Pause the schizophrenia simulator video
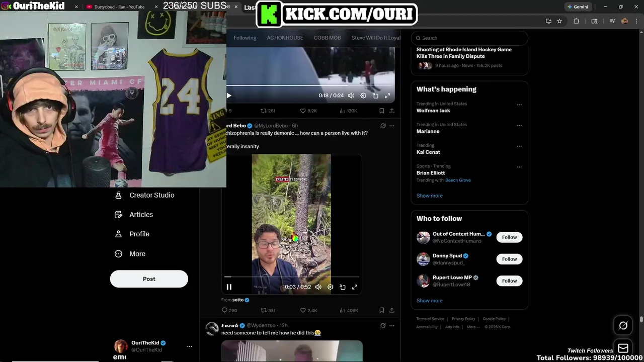This screenshot has height=362, width=644. click(x=229, y=287)
